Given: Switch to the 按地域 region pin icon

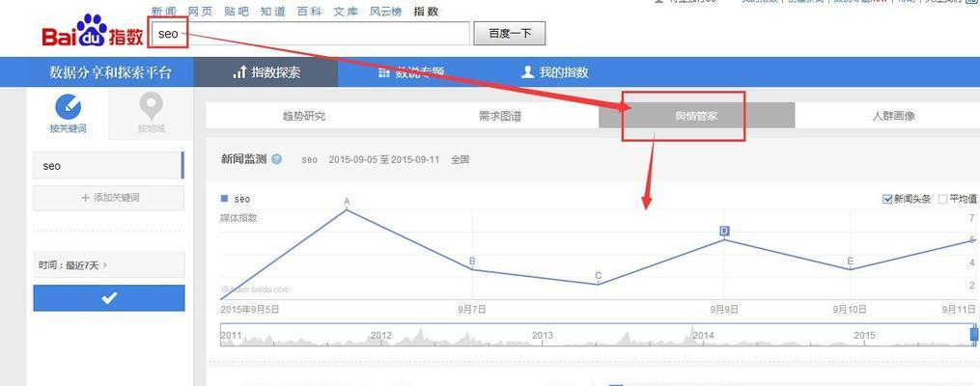Looking at the screenshot, I should tap(152, 107).
